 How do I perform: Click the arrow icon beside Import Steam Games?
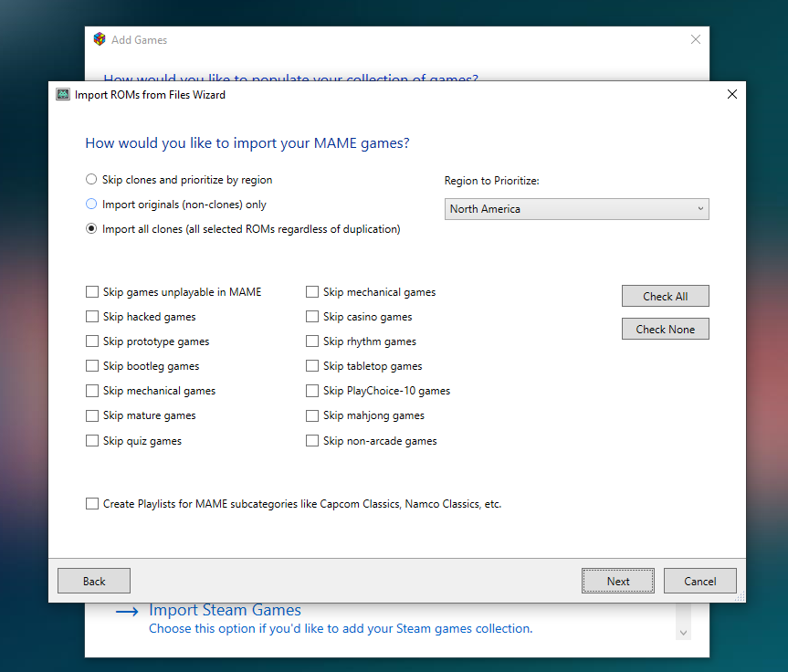tap(127, 611)
